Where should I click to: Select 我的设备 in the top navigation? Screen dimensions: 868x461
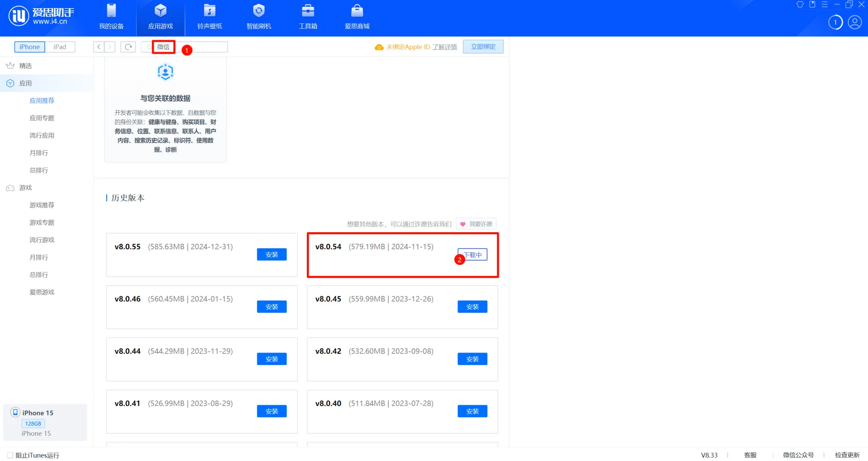click(112, 17)
